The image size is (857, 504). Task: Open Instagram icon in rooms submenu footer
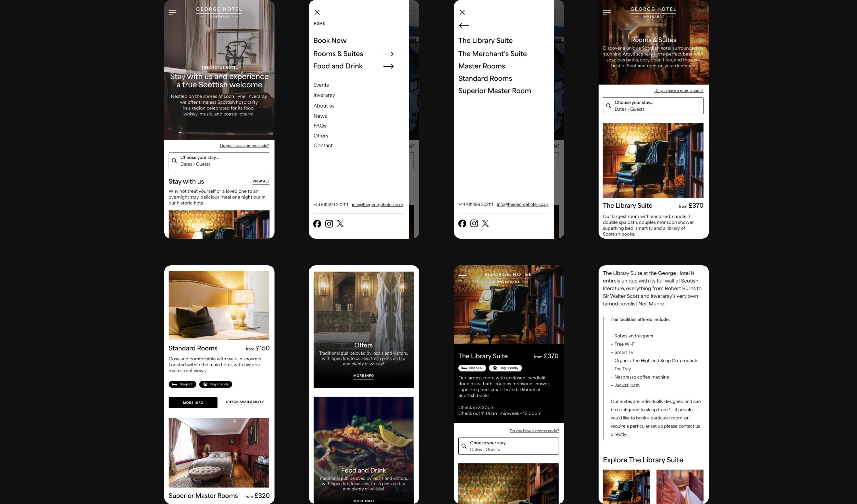[x=474, y=223]
